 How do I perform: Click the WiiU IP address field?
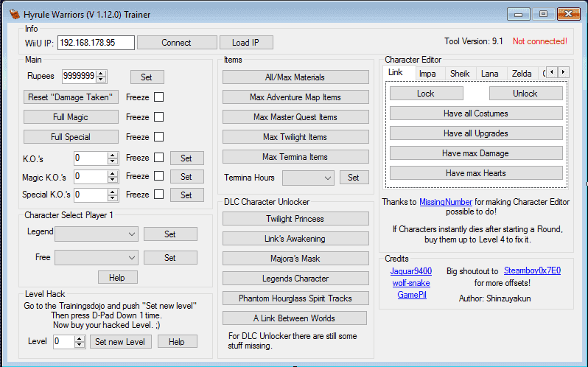[96, 42]
